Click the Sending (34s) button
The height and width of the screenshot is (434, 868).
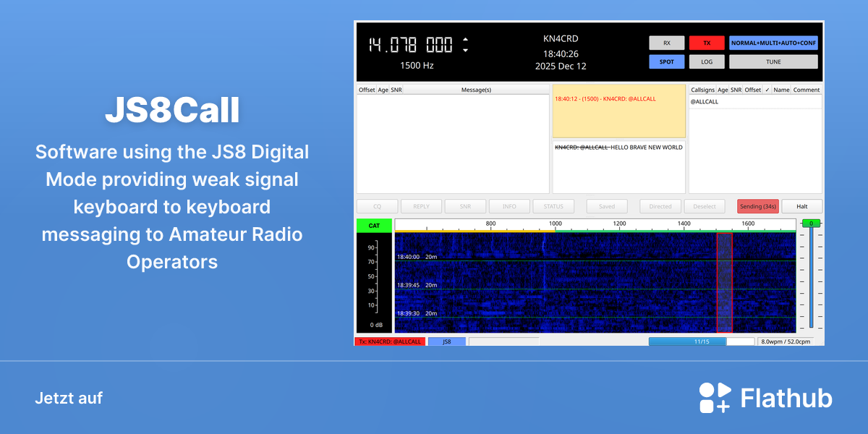758,206
